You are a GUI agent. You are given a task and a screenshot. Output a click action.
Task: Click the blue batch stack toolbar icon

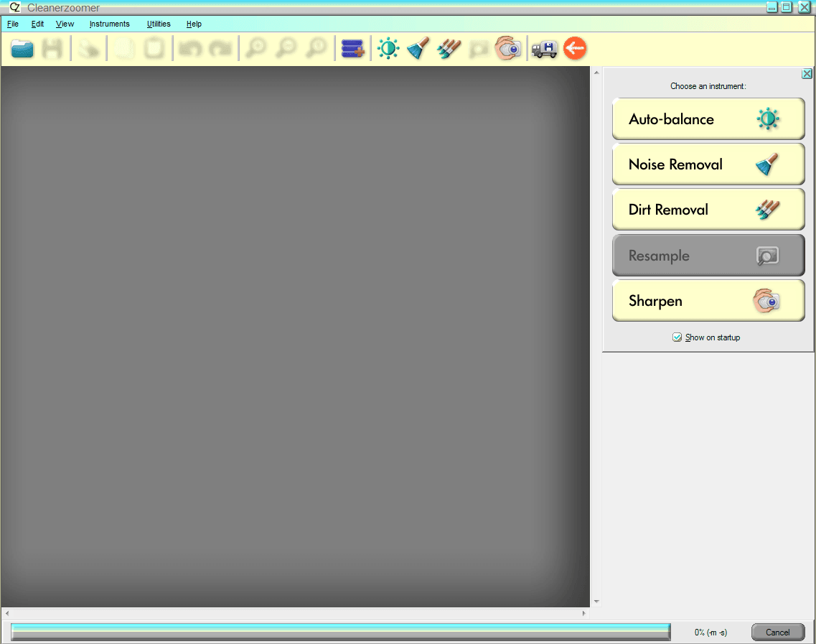pyautogui.click(x=352, y=49)
